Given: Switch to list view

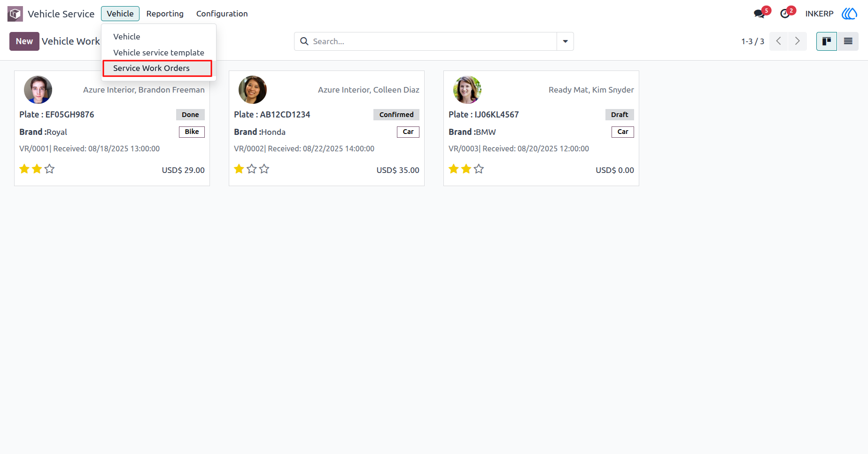Looking at the screenshot, I should point(848,41).
